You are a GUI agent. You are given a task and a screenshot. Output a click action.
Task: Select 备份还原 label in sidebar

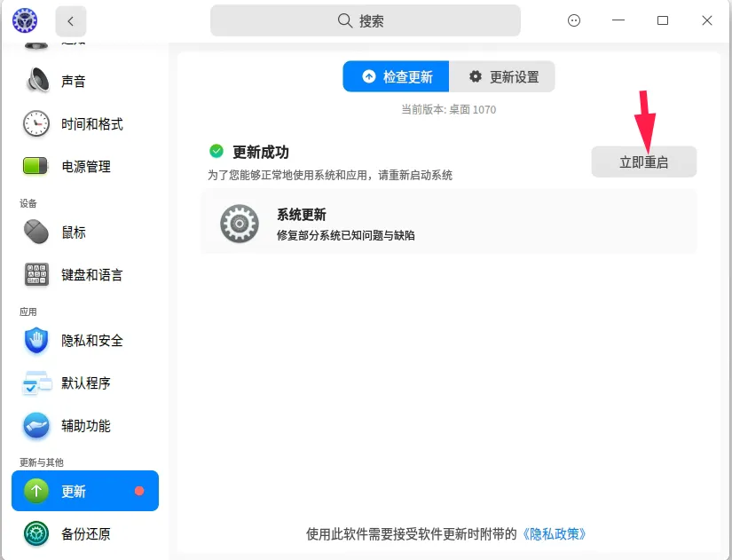[x=86, y=534]
